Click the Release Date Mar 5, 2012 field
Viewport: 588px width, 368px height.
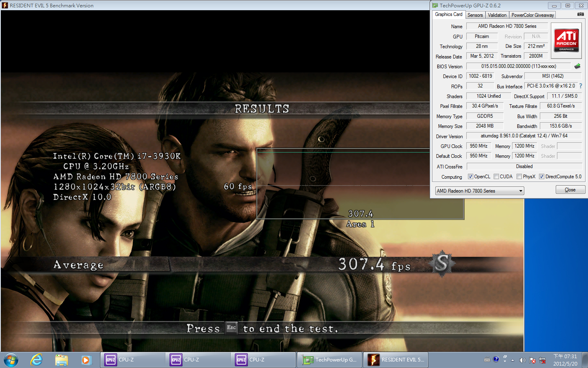[x=482, y=56]
